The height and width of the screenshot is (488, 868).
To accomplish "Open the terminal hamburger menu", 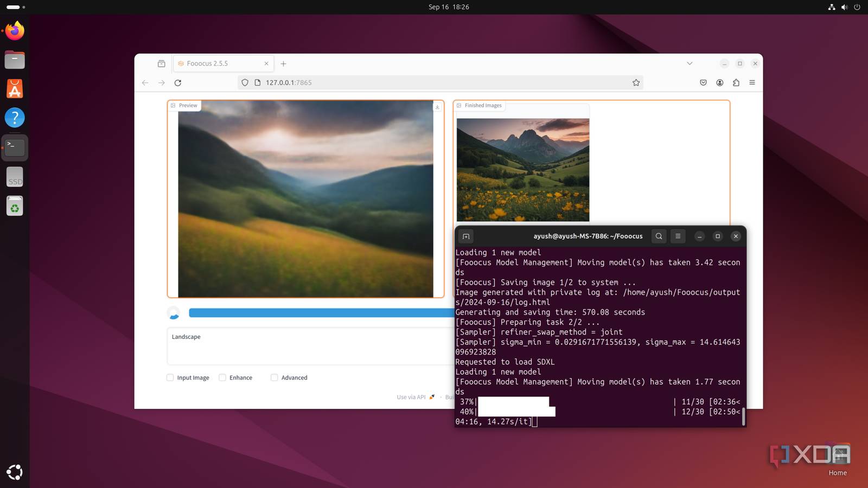I will pos(678,236).
